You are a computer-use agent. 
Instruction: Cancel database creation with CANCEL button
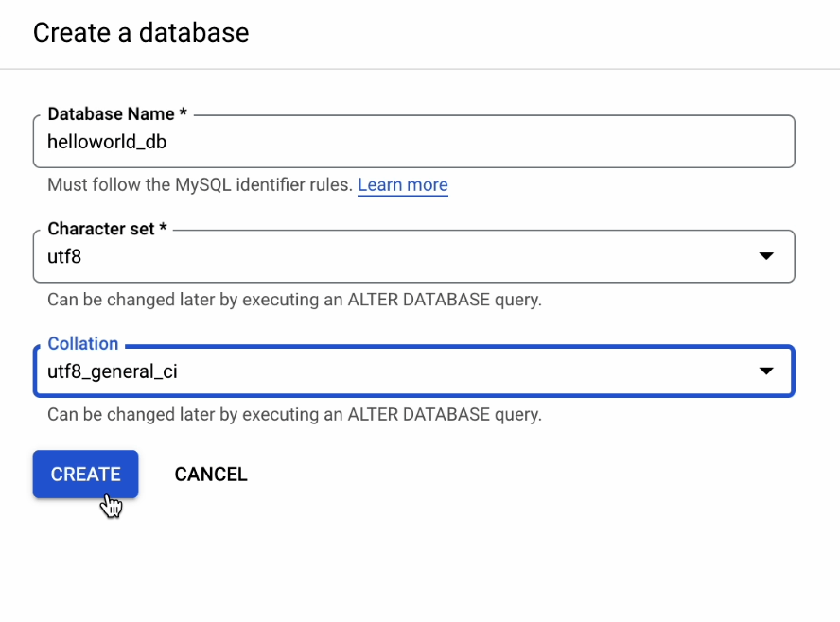pos(211,475)
